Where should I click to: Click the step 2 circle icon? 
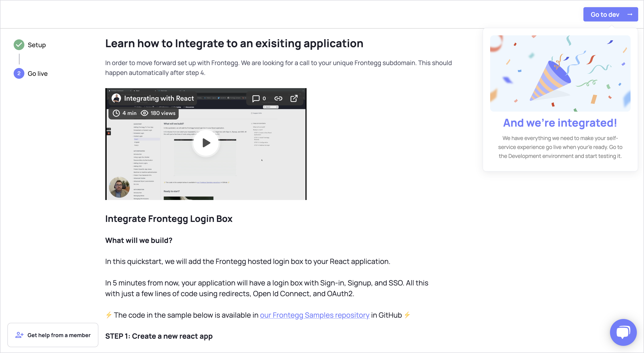(19, 74)
